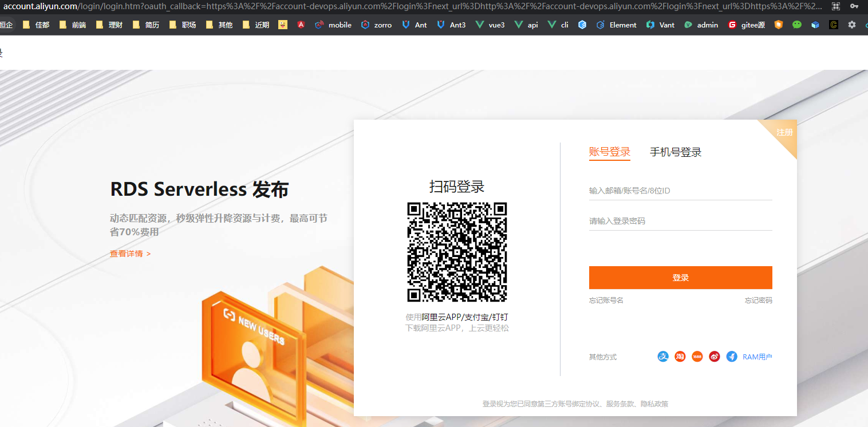The width and height of the screenshot is (868, 427).
Task: Open the blue cube bookmark icon
Action: [x=815, y=25]
